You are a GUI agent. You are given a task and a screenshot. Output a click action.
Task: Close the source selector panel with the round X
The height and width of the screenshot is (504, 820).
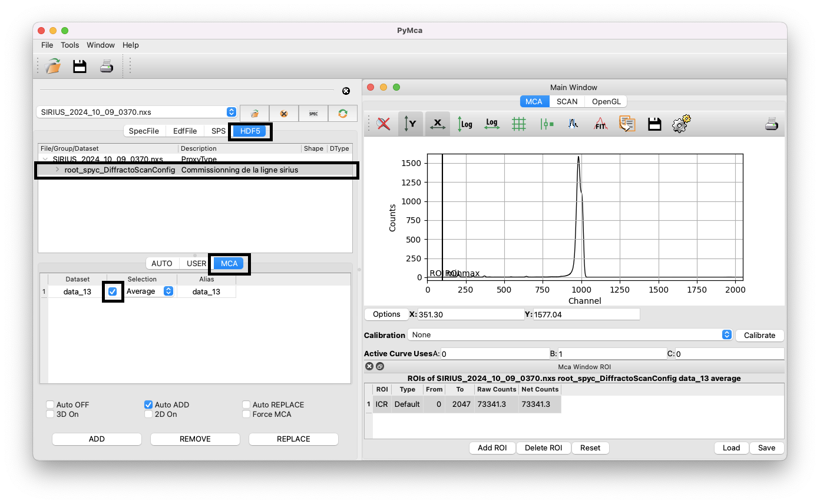pyautogui.click(x=346, y=91)
